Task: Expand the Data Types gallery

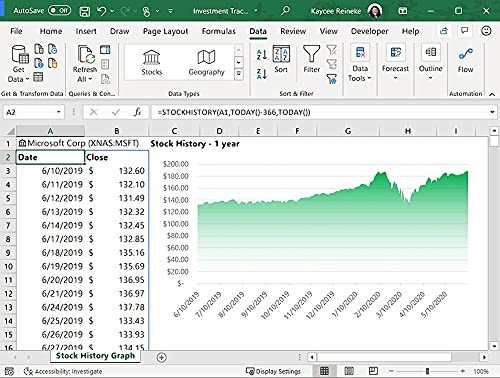Action: [x=239, y=74]
